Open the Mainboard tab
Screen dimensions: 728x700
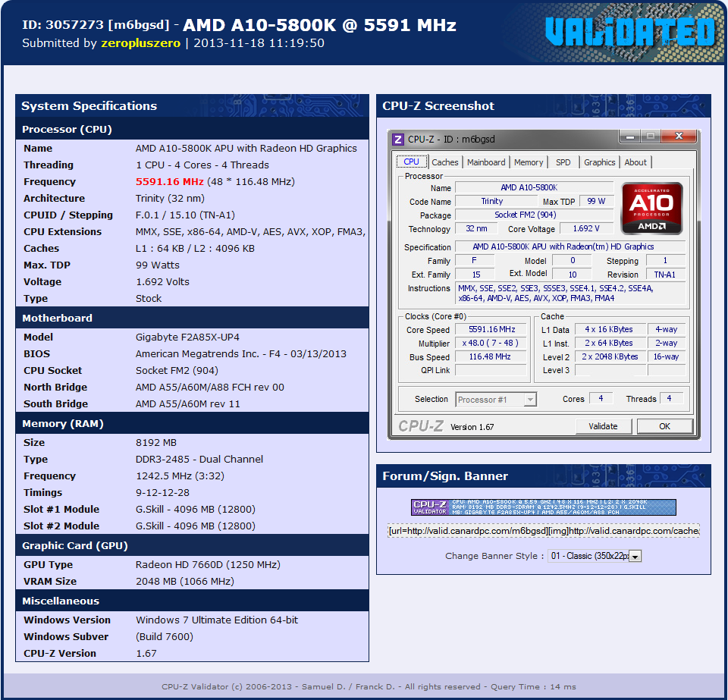click(486, 162)
